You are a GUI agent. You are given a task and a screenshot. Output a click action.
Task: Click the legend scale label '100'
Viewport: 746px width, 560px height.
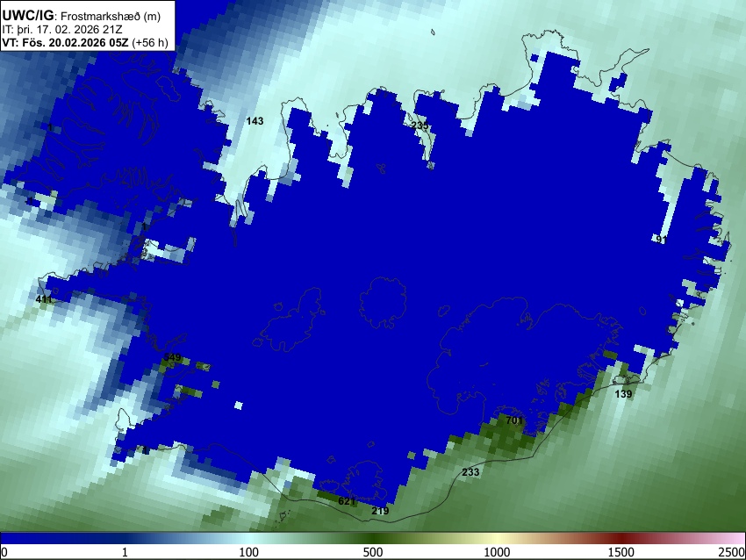coord(248,552)
